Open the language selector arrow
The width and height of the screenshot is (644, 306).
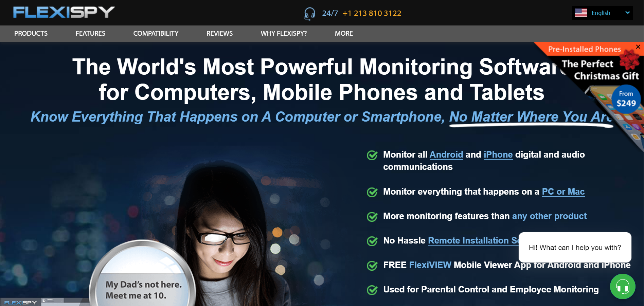627,13
